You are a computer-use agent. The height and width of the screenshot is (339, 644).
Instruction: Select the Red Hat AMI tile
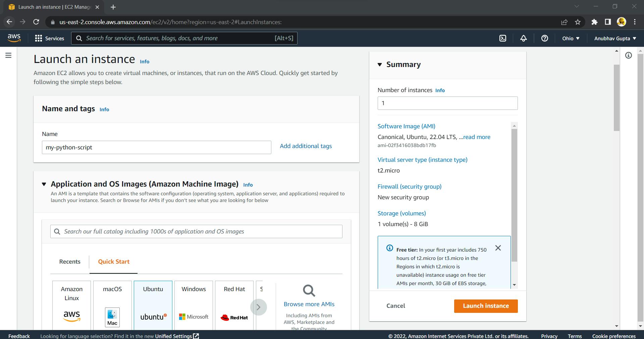pos(234,305)
